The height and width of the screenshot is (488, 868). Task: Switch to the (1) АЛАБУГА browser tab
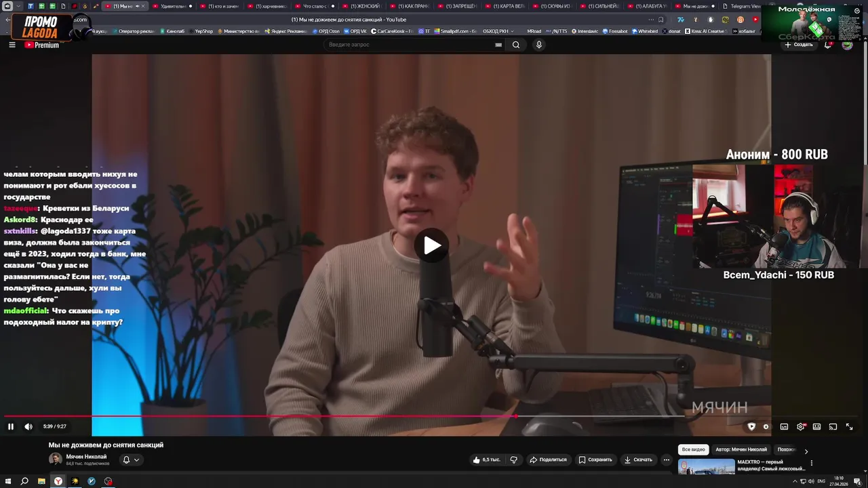(x=648, y=6)
